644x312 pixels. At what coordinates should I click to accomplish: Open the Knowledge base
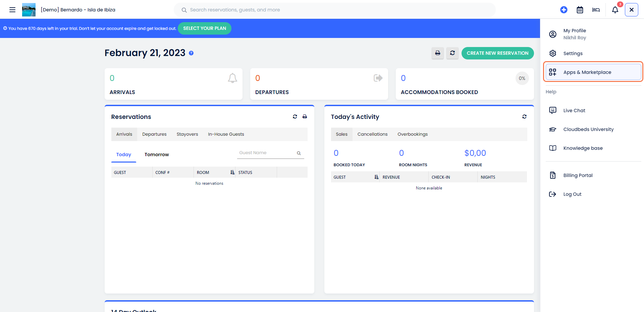point(594,148)
